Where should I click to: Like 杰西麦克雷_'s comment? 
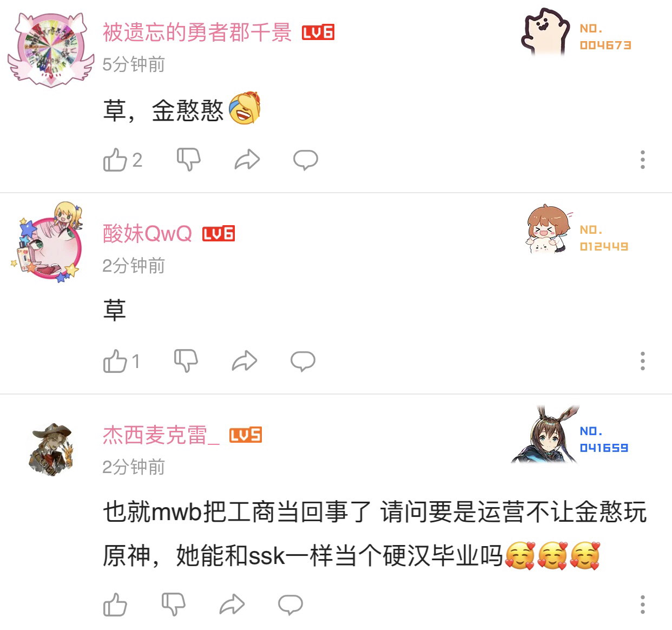115,605
